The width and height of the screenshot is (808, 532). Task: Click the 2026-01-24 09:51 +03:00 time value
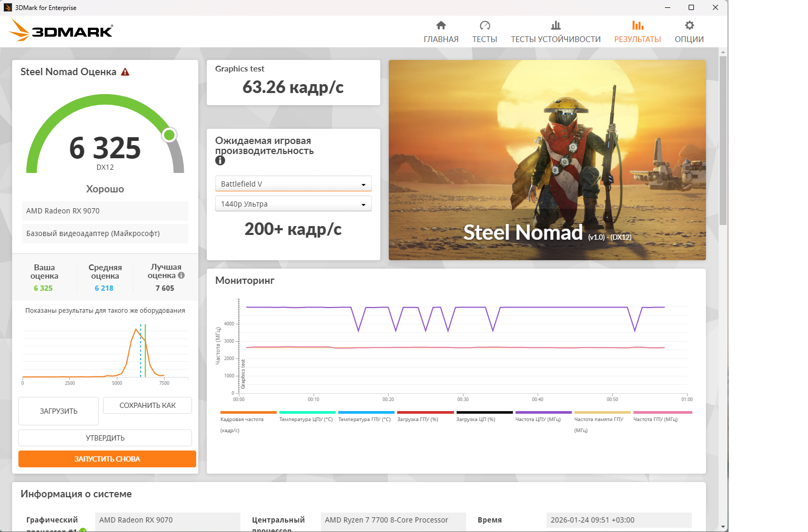tap(619, 520)
